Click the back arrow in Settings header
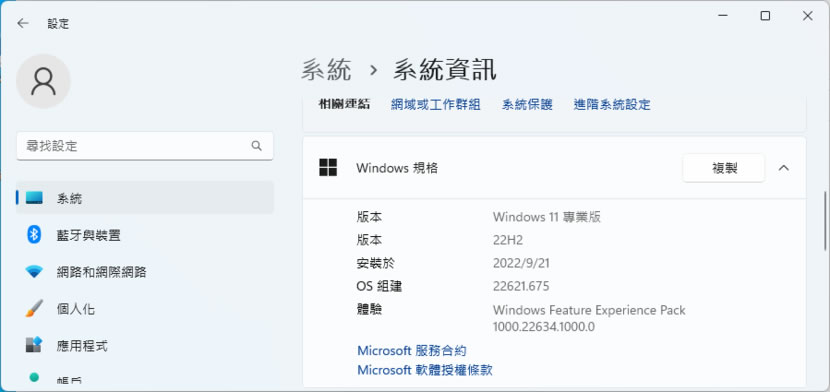This screenshot has height=392, width=830. tap(22, 23)
